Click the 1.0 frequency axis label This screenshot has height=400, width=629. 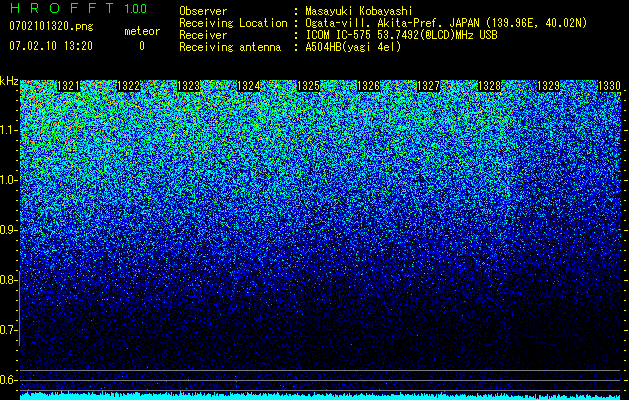coord(9,181)
